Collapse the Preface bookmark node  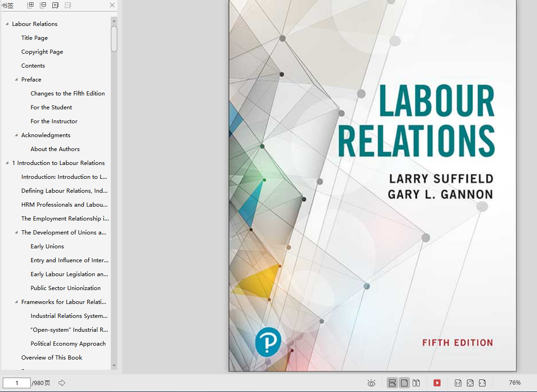pos(16,79)
